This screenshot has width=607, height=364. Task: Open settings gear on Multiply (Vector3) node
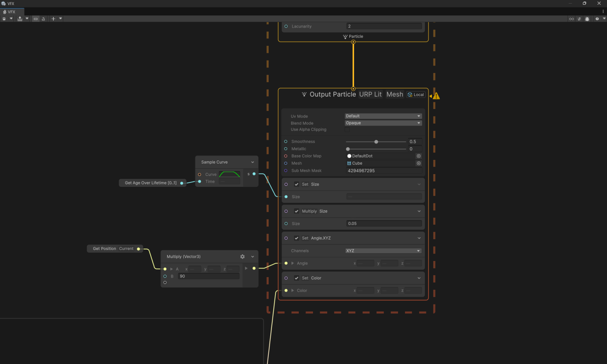[242, 256]
